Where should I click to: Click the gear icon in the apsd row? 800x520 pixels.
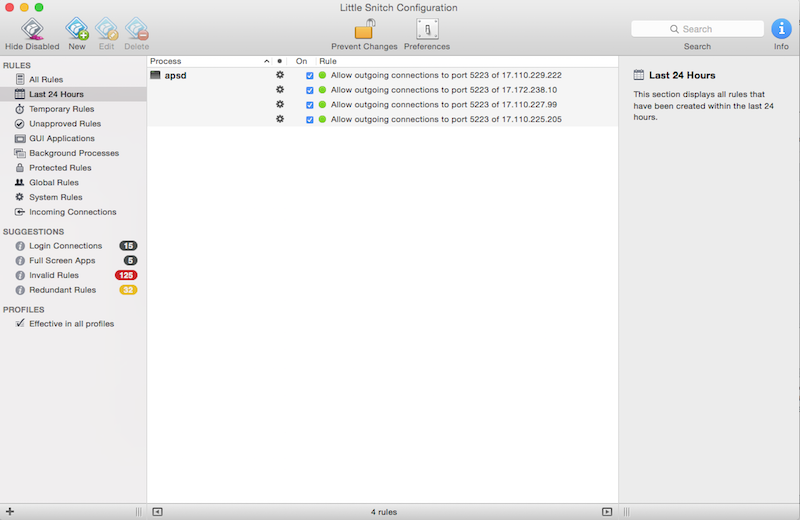[x=280, y=75]
